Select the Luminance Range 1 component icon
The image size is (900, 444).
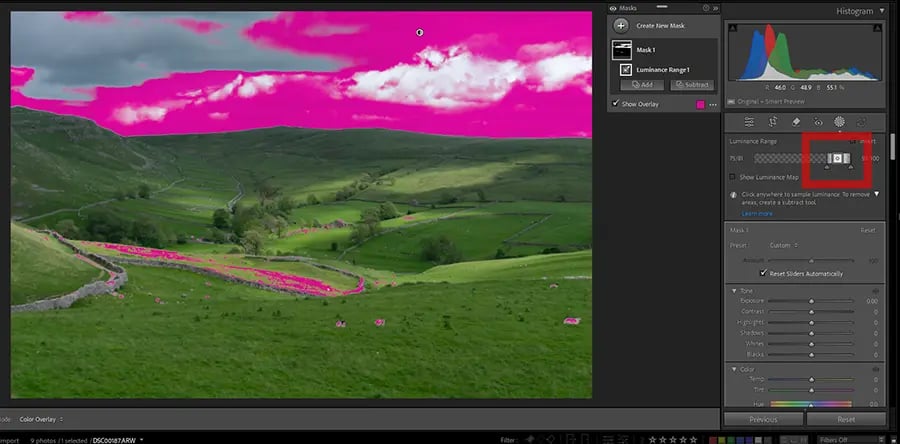coord(626,70)
